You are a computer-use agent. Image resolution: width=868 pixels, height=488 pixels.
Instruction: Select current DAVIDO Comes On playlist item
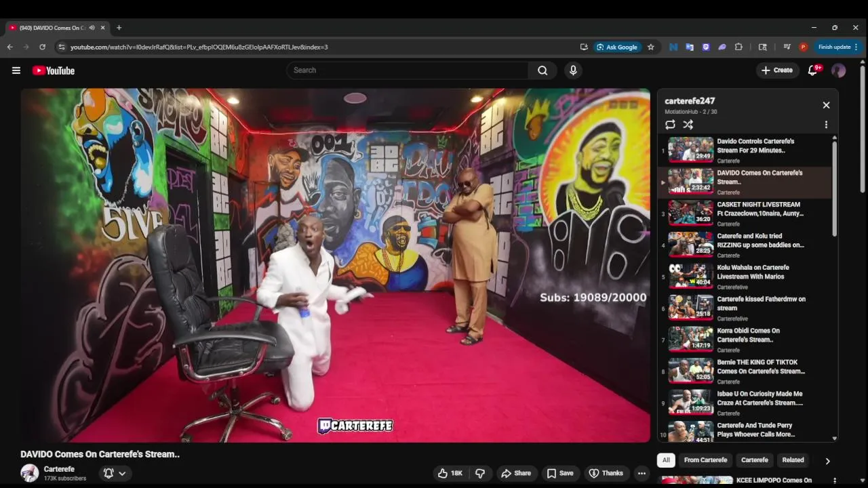[x=744, y=182]
